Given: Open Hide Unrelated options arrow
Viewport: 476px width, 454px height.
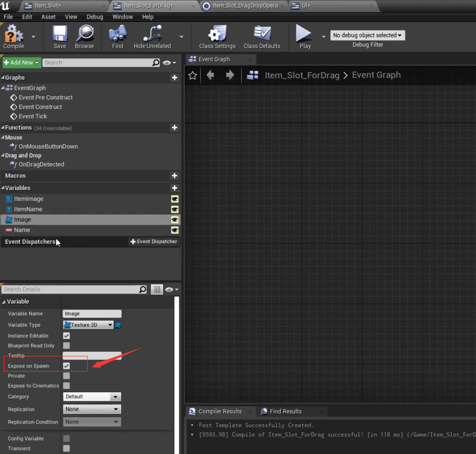Looking at the screenshot, I should tap(181, 37).
